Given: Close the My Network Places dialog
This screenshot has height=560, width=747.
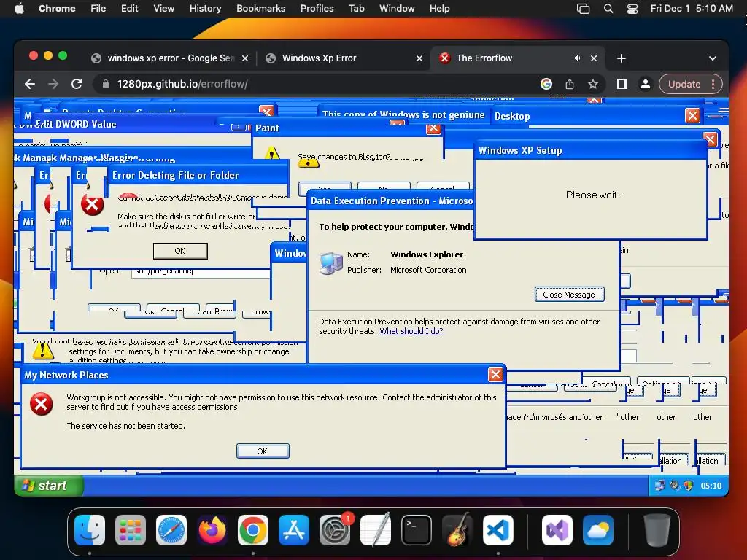Looking at the screenshot, I should click(x=495, y=375).
